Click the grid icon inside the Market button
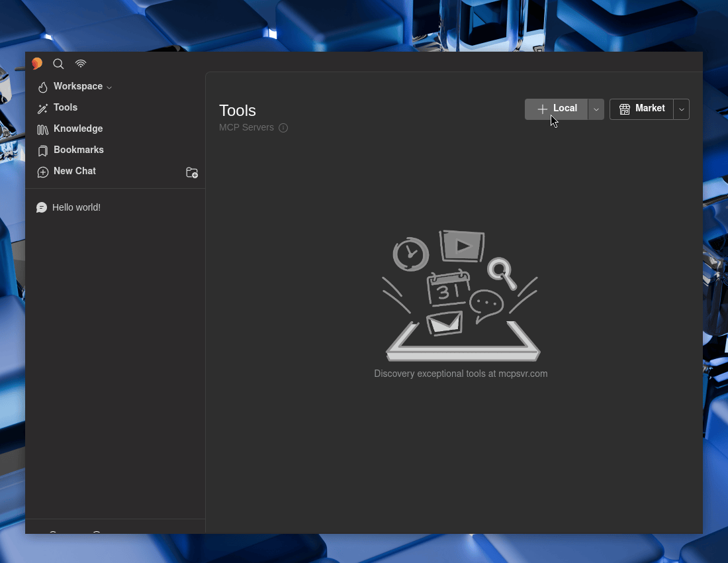 pos(625,109)
